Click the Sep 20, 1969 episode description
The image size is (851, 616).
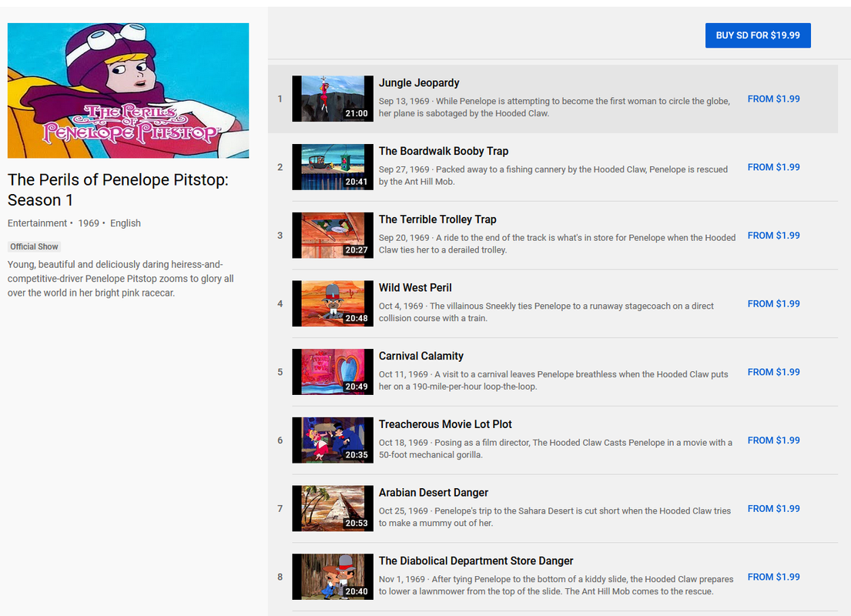558,243
